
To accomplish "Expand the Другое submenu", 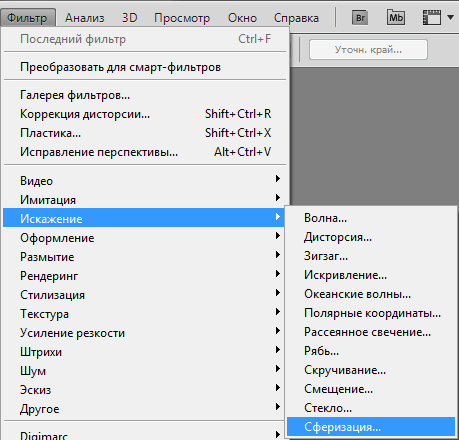I will click(x=145, y=409).
